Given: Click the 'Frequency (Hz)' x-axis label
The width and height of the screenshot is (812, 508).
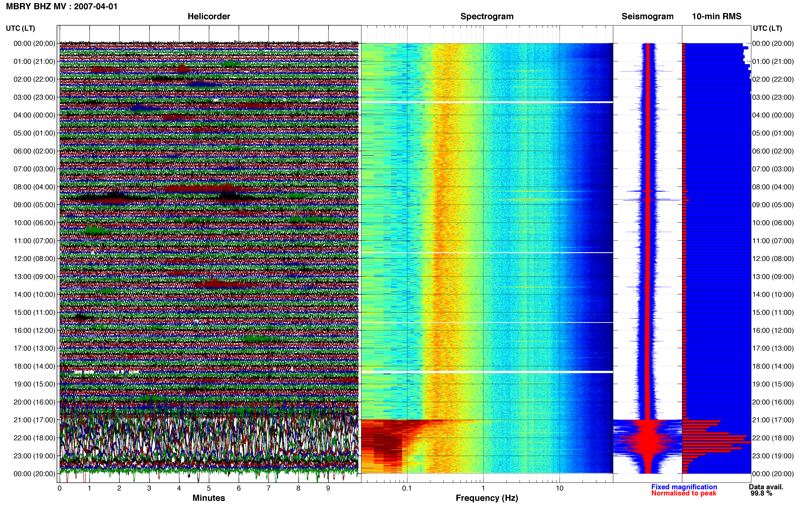Looking at the screenshot, I should 487,498.
